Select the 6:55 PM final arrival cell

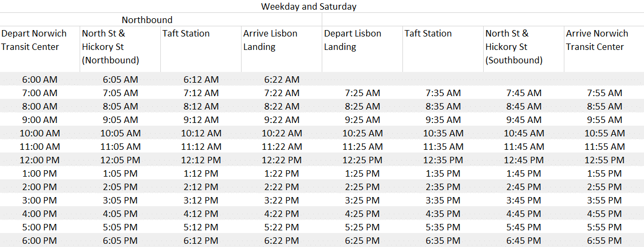click(x=604, y=241)
